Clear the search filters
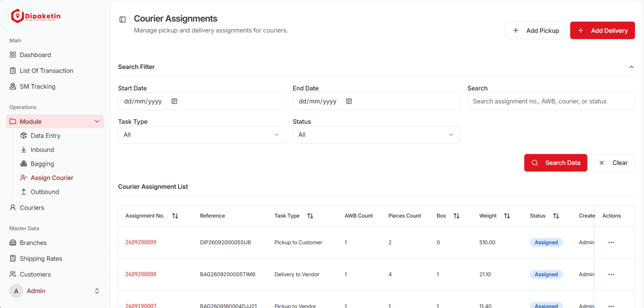Screen dimensions: 644x308 613,163
